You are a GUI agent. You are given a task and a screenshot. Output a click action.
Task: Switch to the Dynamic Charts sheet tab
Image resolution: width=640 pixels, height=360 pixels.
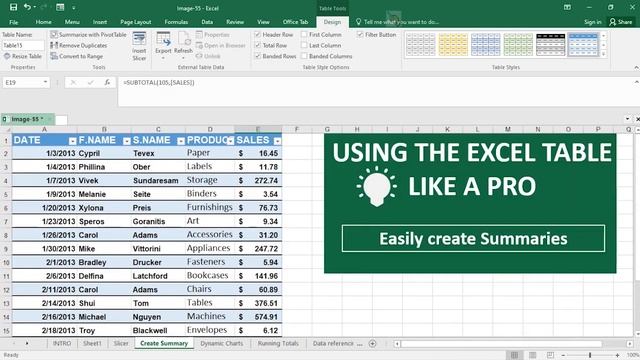pyautogui.click(x=222, y=344)
